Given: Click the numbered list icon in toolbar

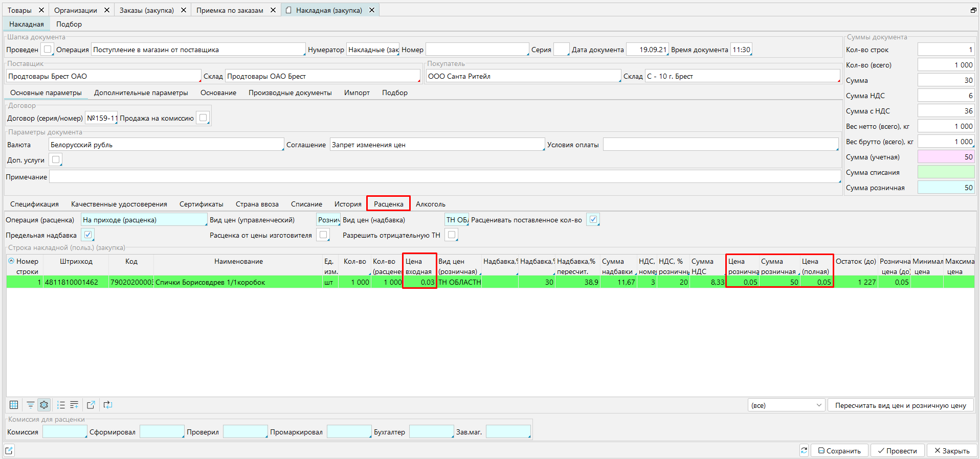Looking at the screenshot, I should [x=61, y=405].
